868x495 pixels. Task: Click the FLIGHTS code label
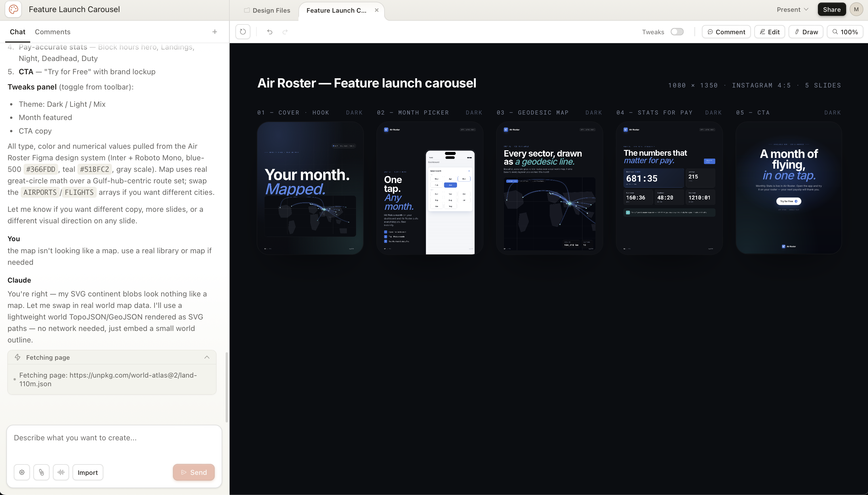click(x=79, y=192)
